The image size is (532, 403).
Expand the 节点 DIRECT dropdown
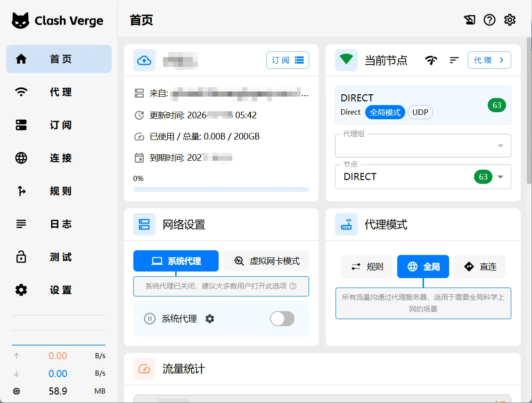tap(423, 177)
